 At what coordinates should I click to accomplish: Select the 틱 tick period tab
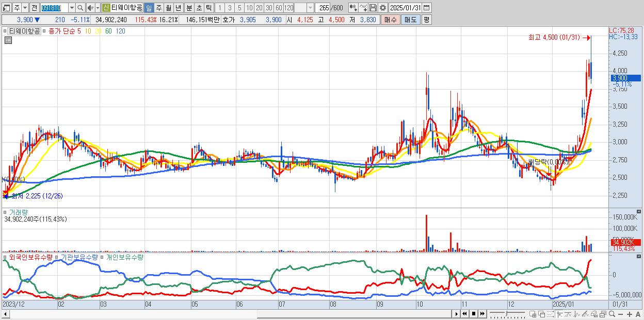tap(208, 8)
